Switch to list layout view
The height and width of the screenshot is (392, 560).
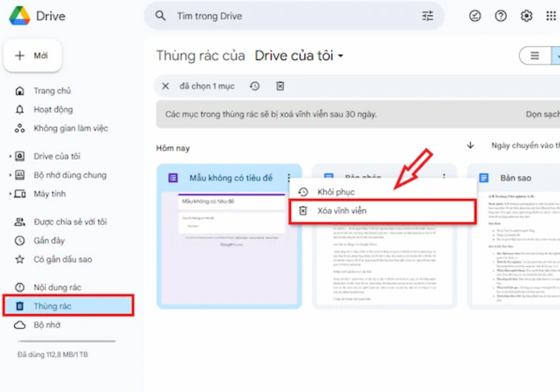[x=534, y=56]
